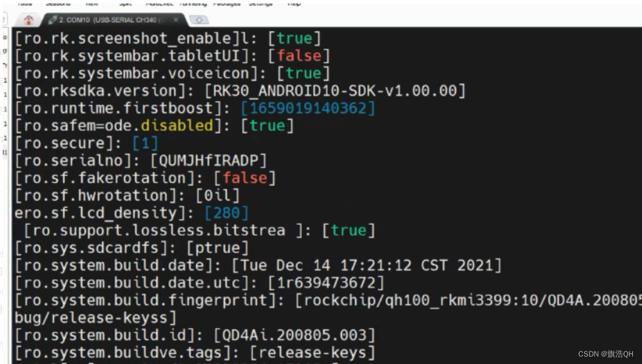Click the CSDN @旗浩QH watermark
The height and width of the screenshot is (364, 642).
click(606, 354)
